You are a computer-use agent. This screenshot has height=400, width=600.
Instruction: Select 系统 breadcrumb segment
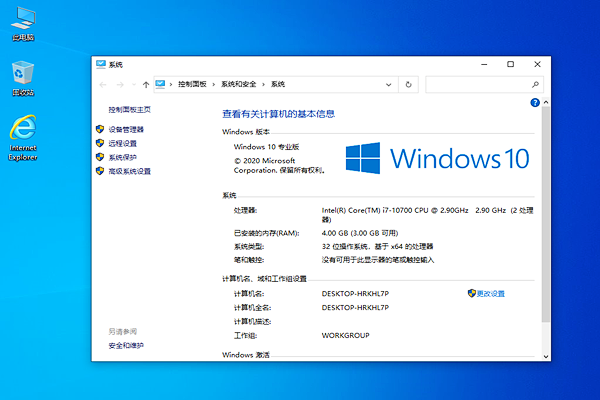(278, 84)
